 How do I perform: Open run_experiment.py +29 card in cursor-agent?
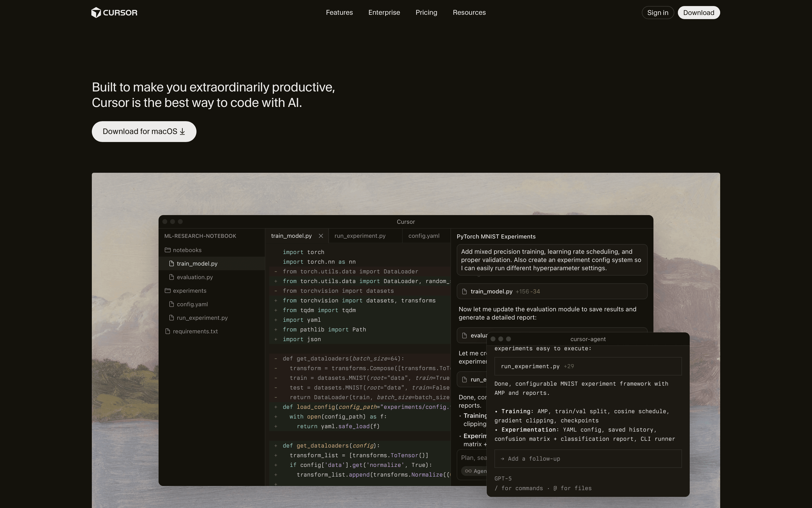(588, 366)
